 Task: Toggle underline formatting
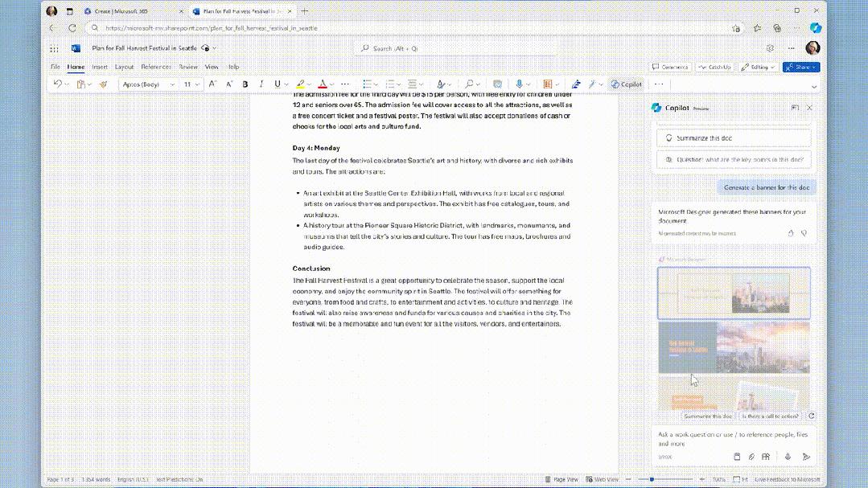click(x=277, y=84)
